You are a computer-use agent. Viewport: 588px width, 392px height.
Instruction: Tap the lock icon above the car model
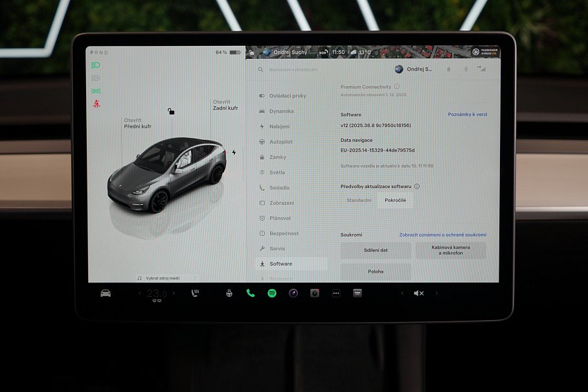tap(170, 111)
